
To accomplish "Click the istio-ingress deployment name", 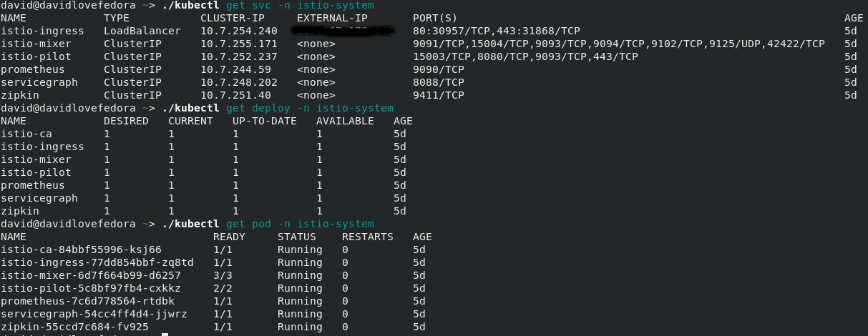I will pos(42,147).
